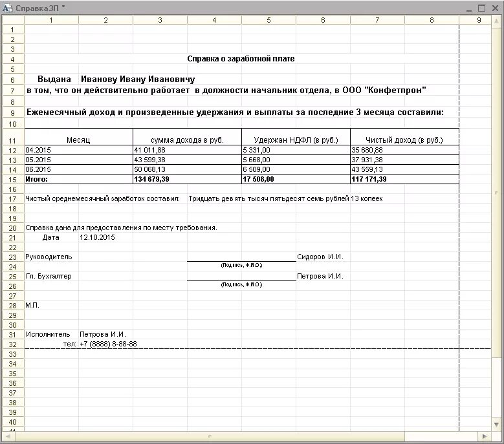Select column header 3
The width and height of the screenshot is (504, 444).
click(x=160, y=20)
